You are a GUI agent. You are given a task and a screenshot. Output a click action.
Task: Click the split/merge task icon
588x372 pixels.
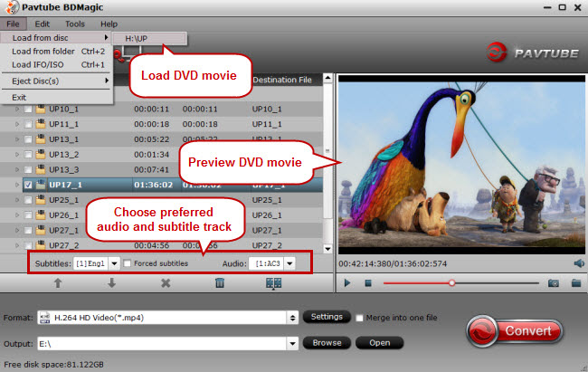[x=273, y=283]
